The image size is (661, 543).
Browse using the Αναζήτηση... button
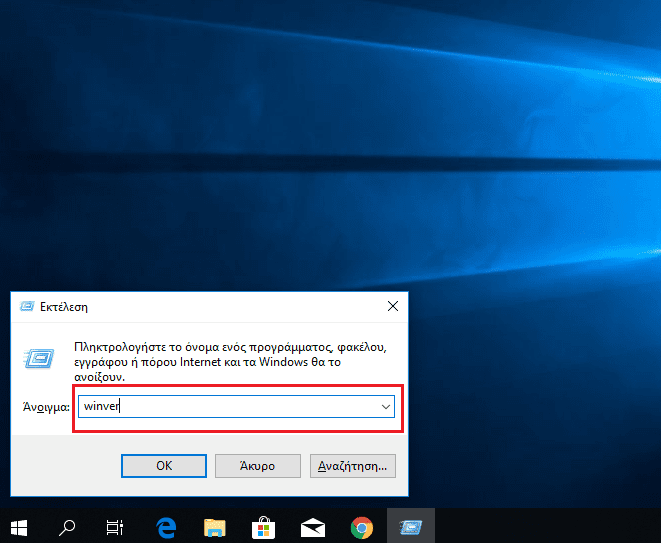[352, 466]
